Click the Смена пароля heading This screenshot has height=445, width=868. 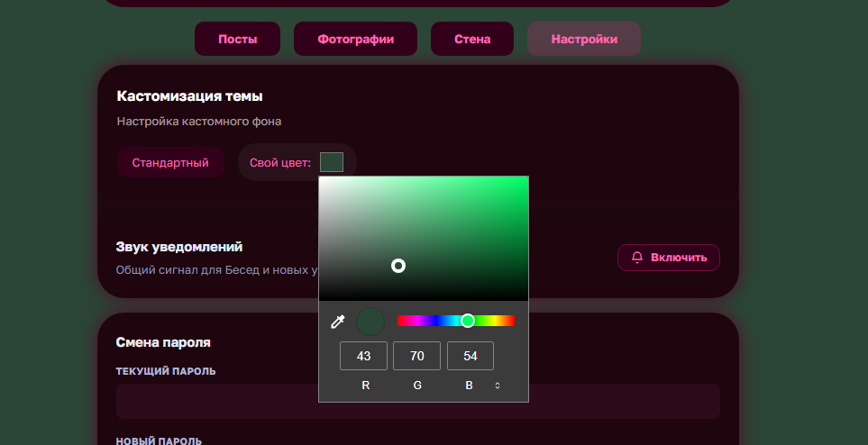coord(163,342)
